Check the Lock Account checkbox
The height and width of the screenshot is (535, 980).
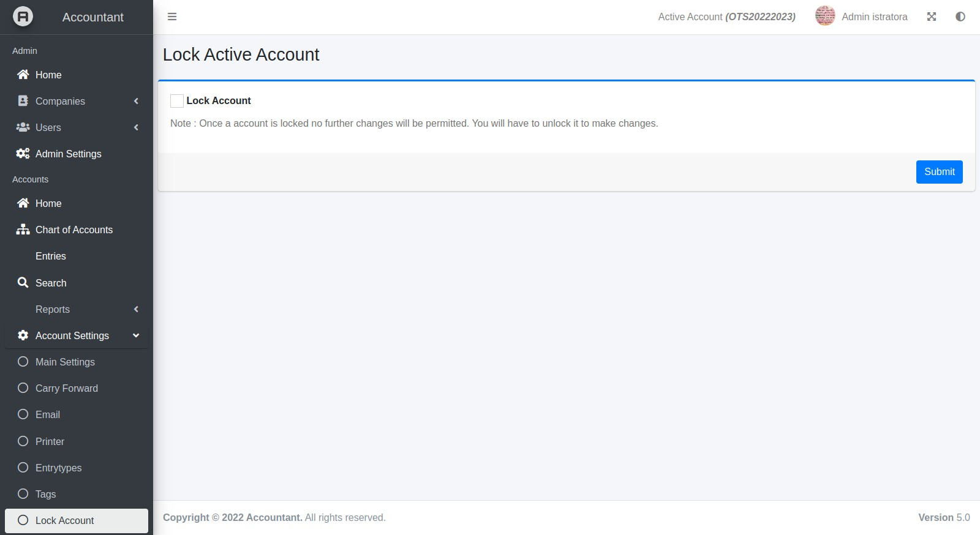[177, 101]
